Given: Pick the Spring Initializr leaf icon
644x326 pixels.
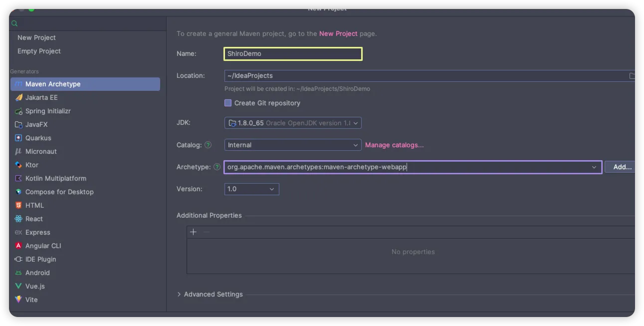Looking at the screenshot, I should point(18,111).
